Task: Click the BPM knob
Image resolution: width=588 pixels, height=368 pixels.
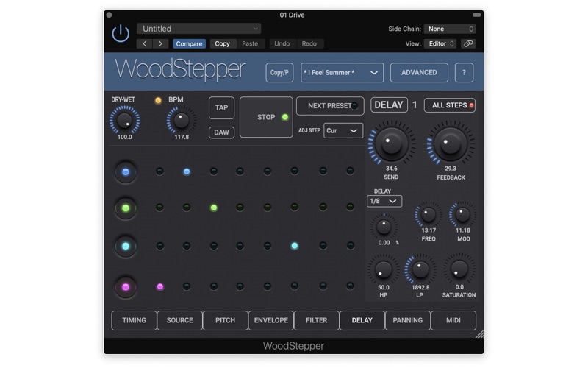Action: click(182, 120)
